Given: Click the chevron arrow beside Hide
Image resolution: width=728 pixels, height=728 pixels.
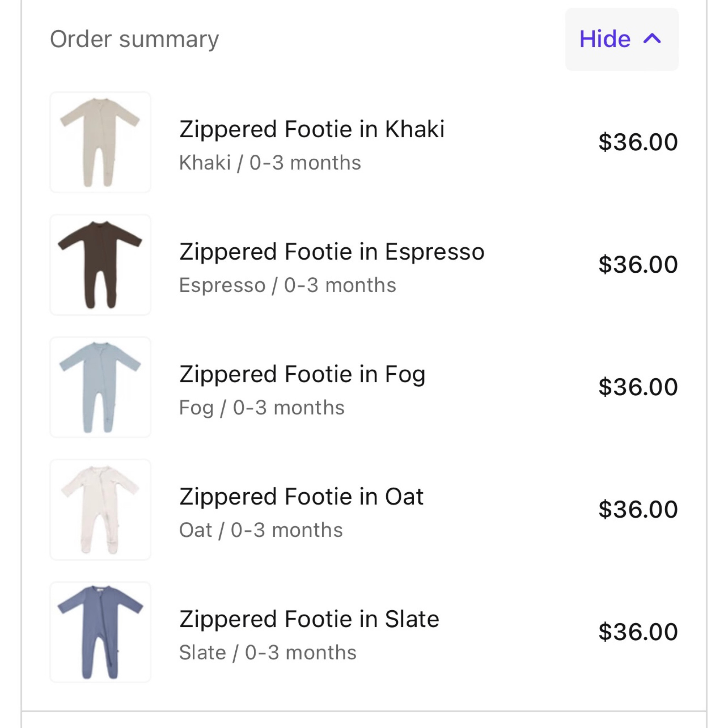Looking at the screenshot, I should [652, 38].
